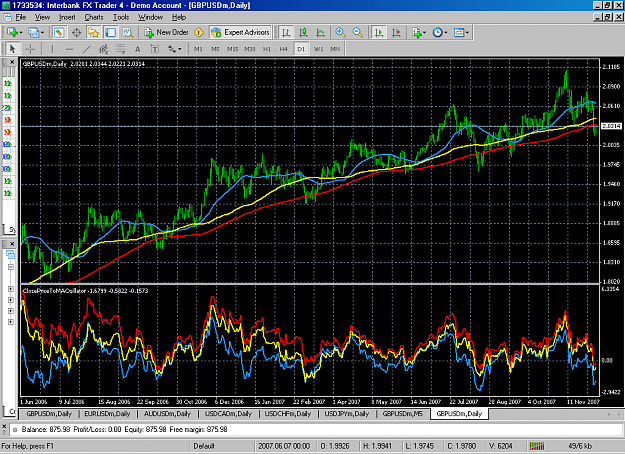The height and width of the screenshot is (454, 625).
Task: Select the text label tool
Action: [155, 49]
